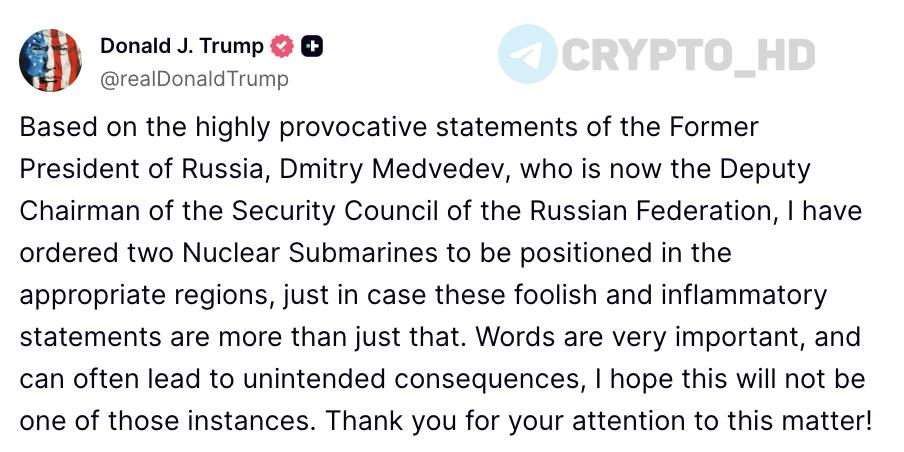
Task: Open Donald J. Trump's profile avatar
Action: 50,60
